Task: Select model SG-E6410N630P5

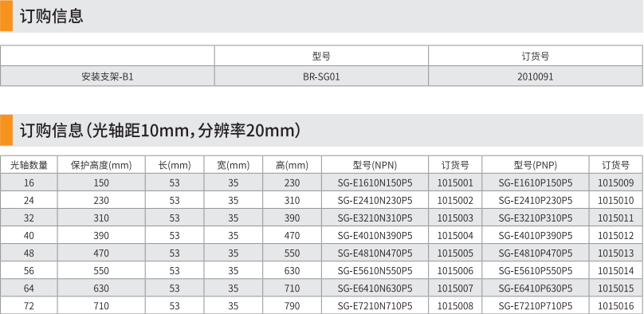Action: pyautogui.click(x=375, y=288)
